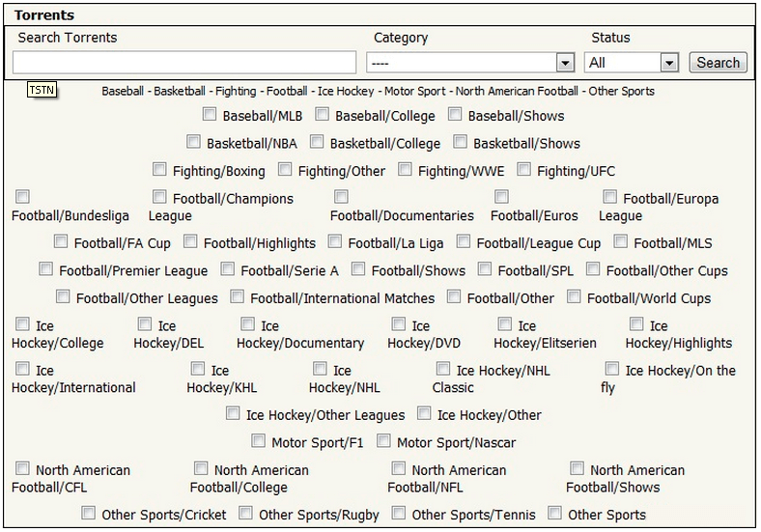Tick North American Football/NFL checkbox
Image resolution: width=761 pixels, height=532 pixels.
(399, 468)
